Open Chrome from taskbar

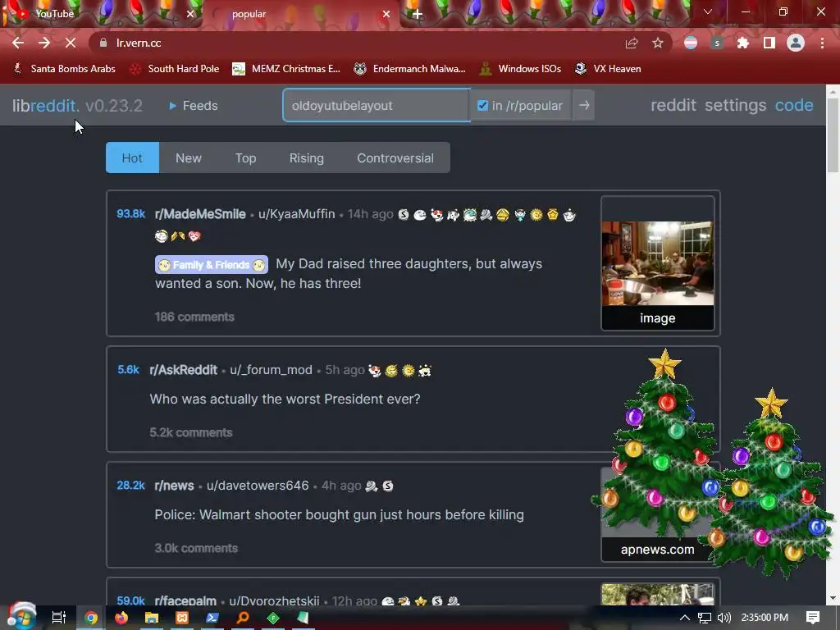pyautogui.click(x=91, y=618)
